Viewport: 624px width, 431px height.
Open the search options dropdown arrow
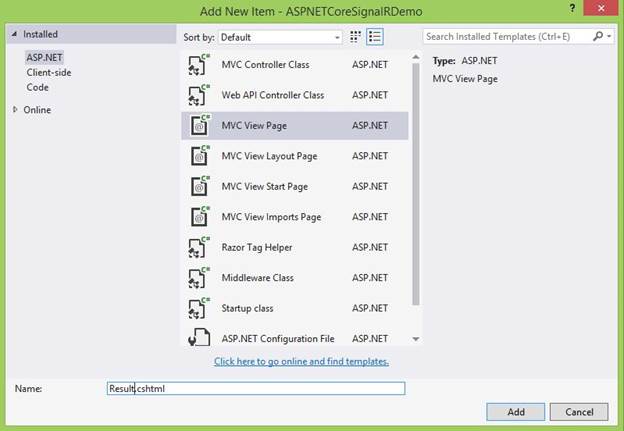point(609,37)
